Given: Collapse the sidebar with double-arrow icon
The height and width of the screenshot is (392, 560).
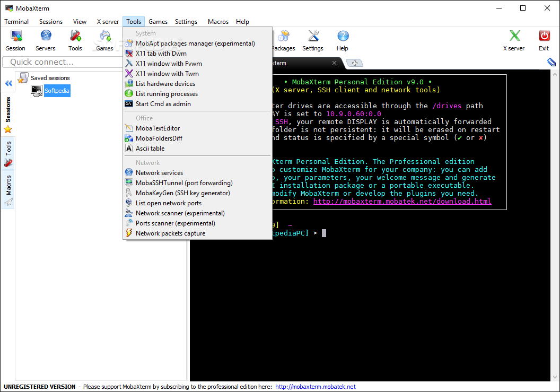Looking at the screenshot, I should [8, 83].
